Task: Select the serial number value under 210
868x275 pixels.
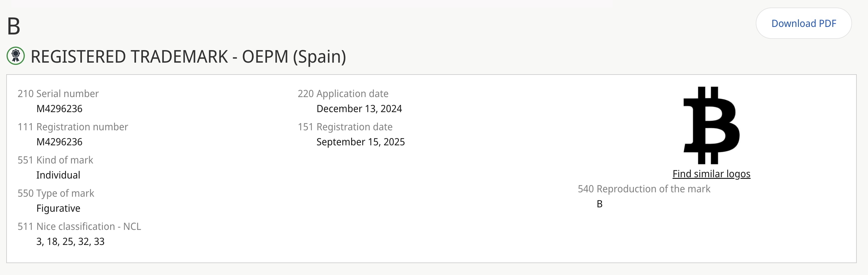Action: (x=59, y=109)
